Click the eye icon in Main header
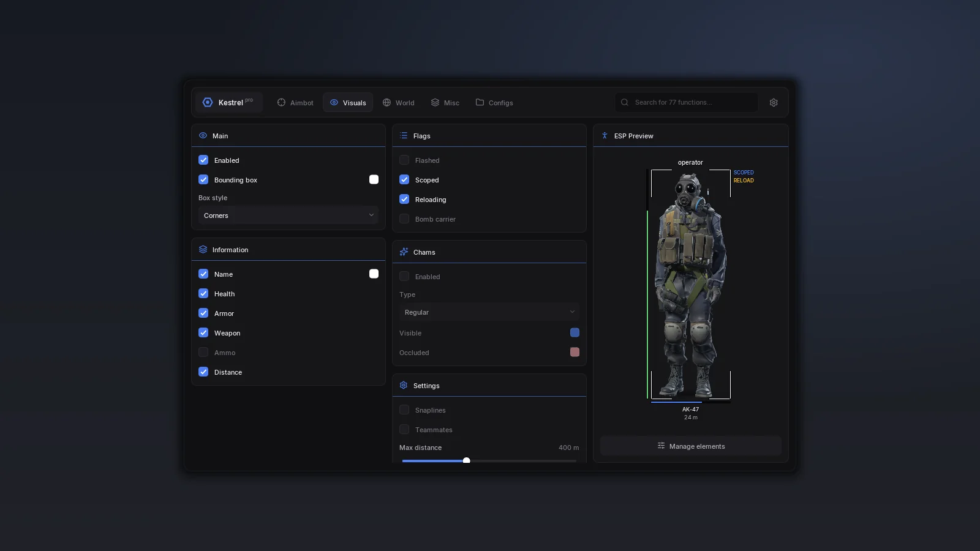 tap(203, 135)
